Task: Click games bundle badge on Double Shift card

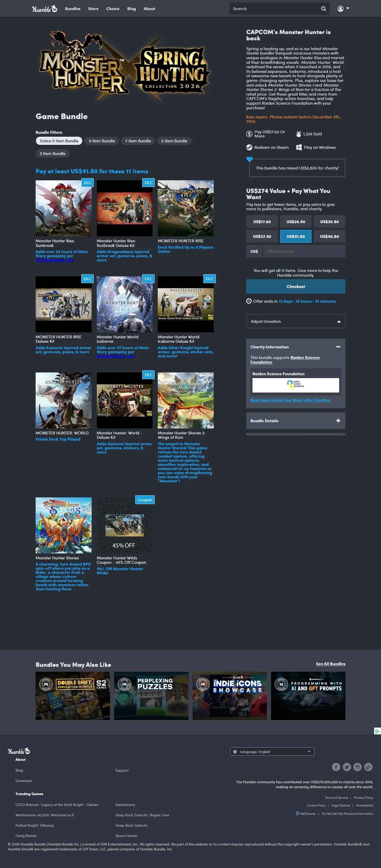Action: click(46, 684)
